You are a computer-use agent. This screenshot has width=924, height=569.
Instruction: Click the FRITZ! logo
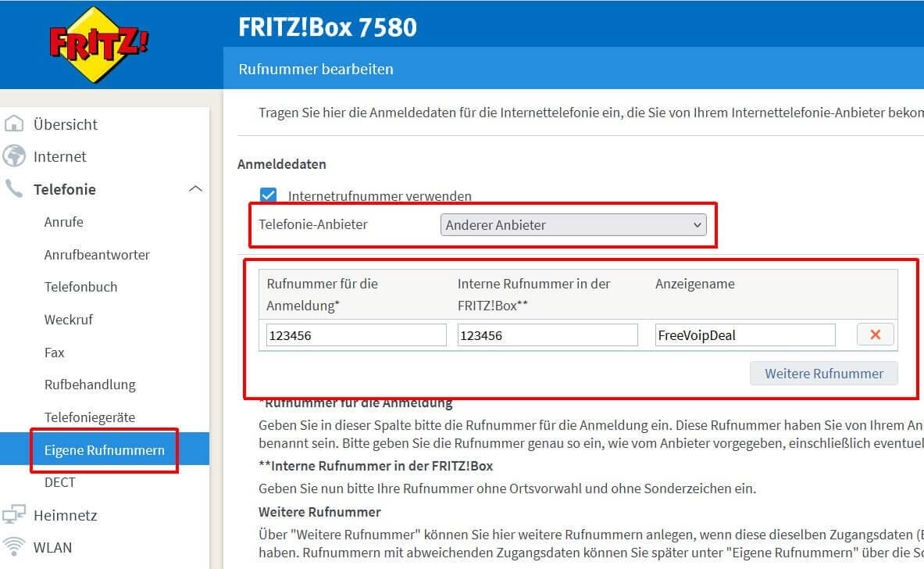click(x=99, y=45)
